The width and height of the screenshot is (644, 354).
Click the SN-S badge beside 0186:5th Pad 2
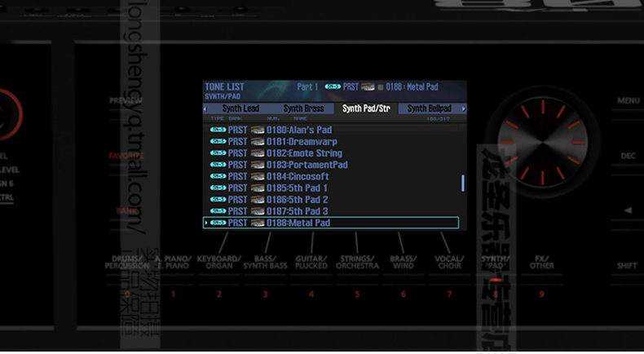pos(218,199)
